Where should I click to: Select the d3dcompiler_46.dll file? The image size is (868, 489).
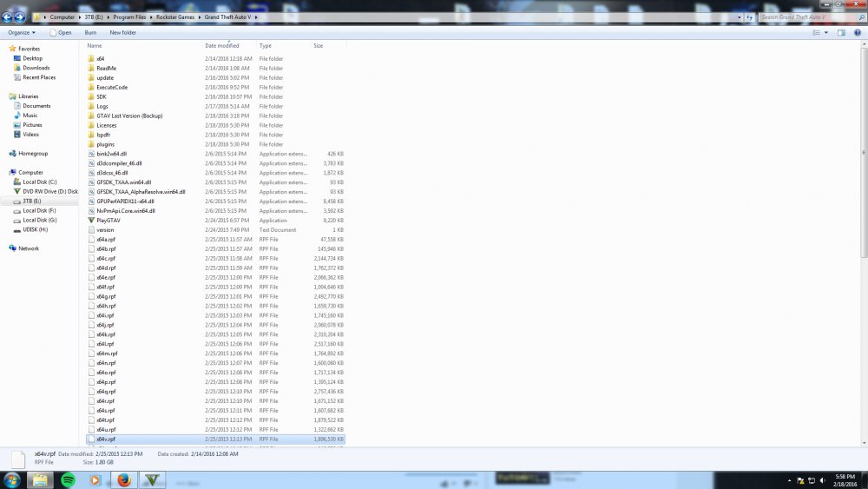119,163
